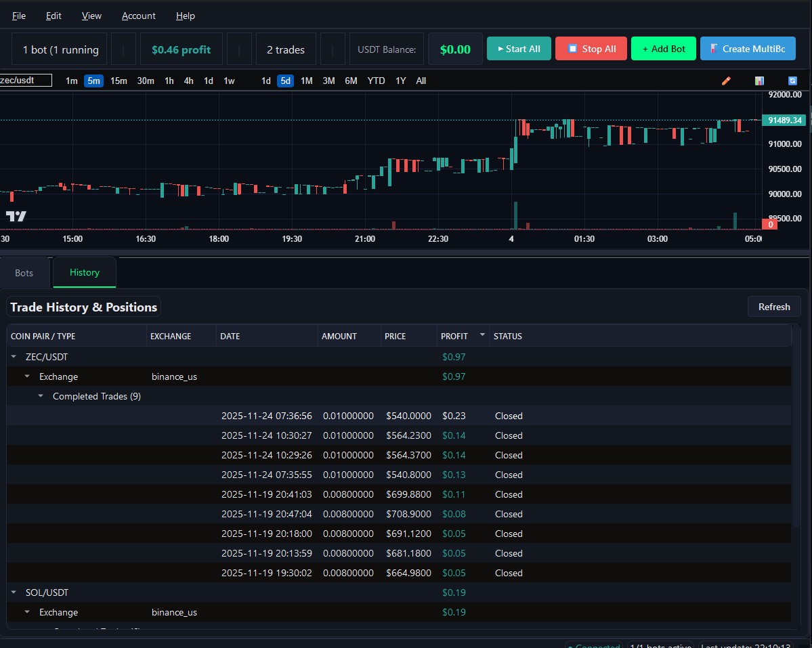Open the PROFIT column sort dropdown

(x=482, y=334)
